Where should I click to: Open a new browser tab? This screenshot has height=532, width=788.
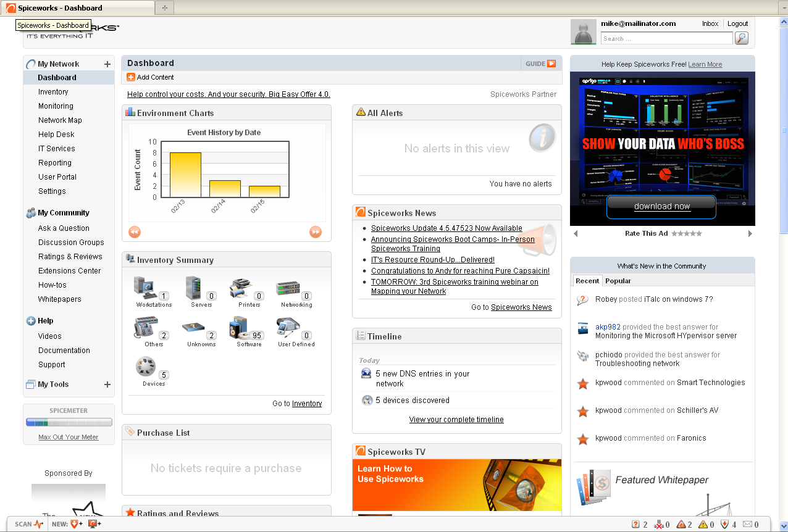click(165, 8)
